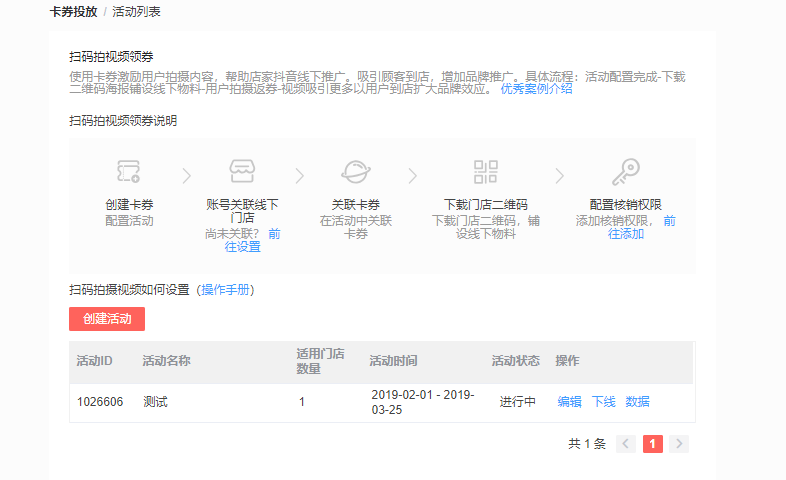Edit activity 1026606 via 编辑
This screenshot has width=786, height=480.
pyautogui.click(x=569, y=402)
